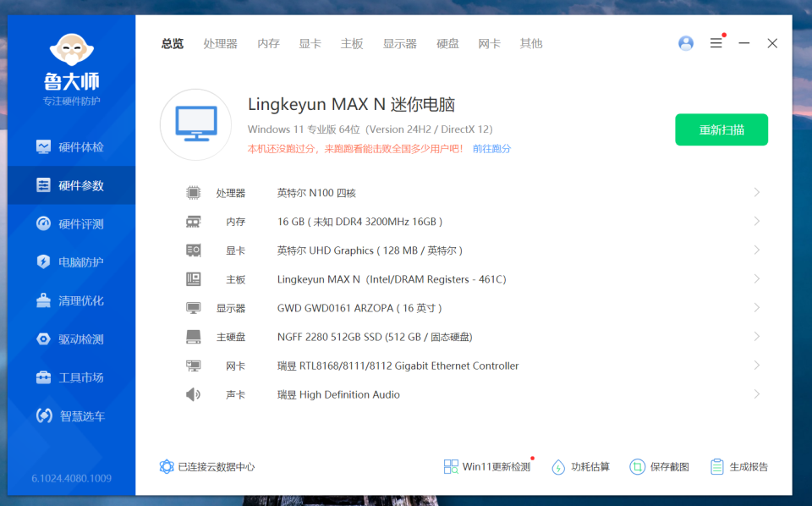Viewport: 812px width, 506px height.
Task: Expand the 主硬盘 NGFF SSD row chevron
Action: pos(756,337)
